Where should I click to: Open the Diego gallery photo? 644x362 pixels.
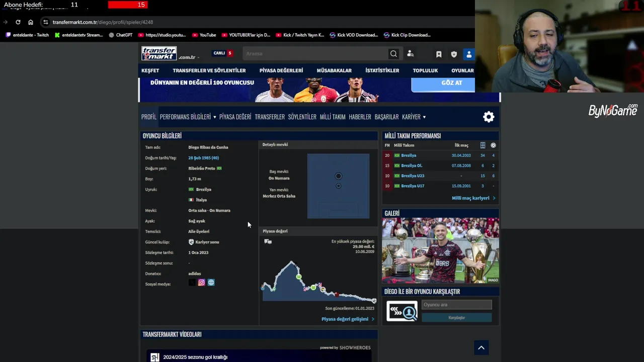click(x=440, y=250)
